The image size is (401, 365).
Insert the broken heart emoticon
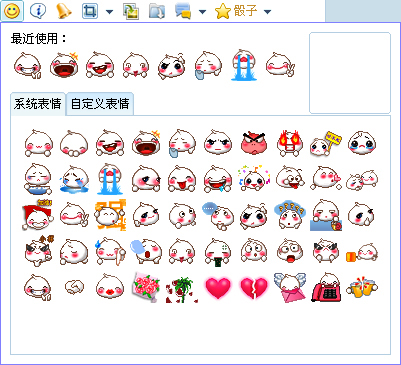(254, 288)
